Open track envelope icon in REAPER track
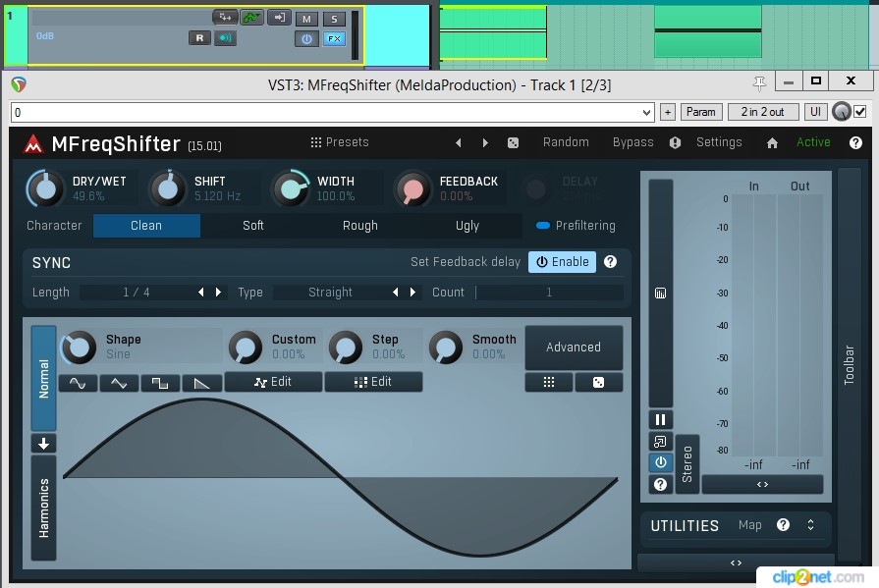The image size is (879, 588). (252, 18)
